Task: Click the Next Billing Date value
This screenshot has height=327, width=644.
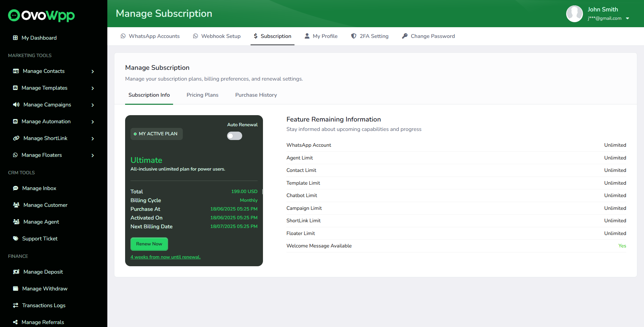Action: [234, 226]
